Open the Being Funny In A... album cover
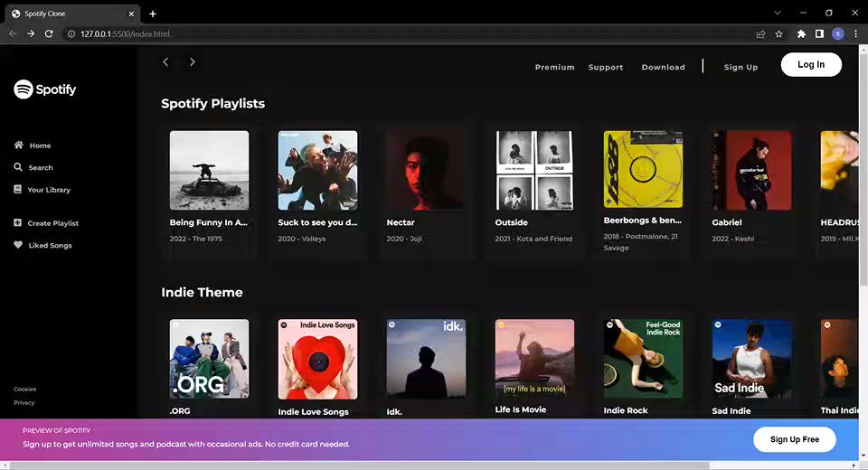The width and height of the screenshot is (868, 470). [x=209, y=171]
